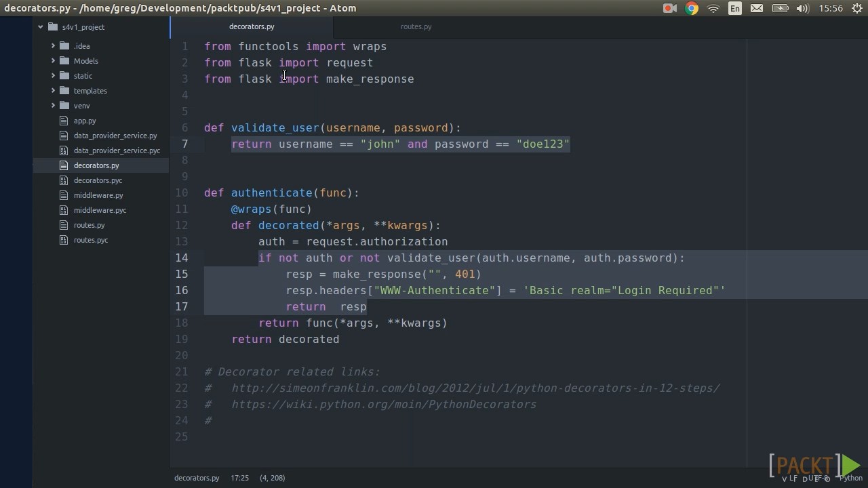This screenshot has height=488, width=868.
Task: Click the venv folder icon
Action: (64, 106)
